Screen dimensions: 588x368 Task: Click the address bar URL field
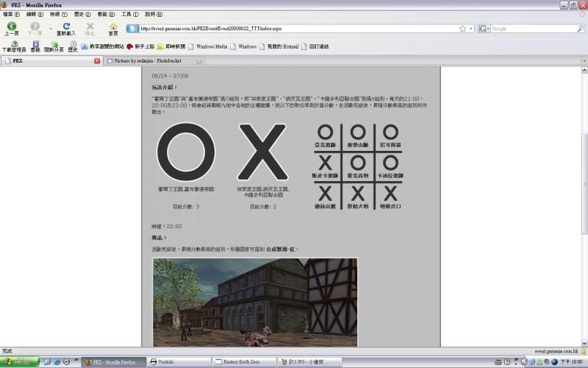pyautogui.click(x=294, y=29)
